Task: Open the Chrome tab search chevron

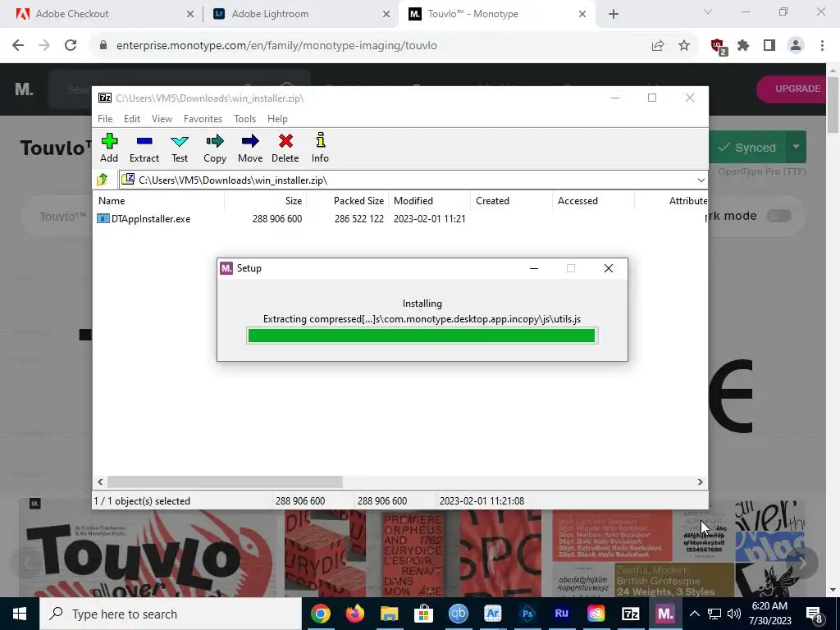Action: coord(708,12)
